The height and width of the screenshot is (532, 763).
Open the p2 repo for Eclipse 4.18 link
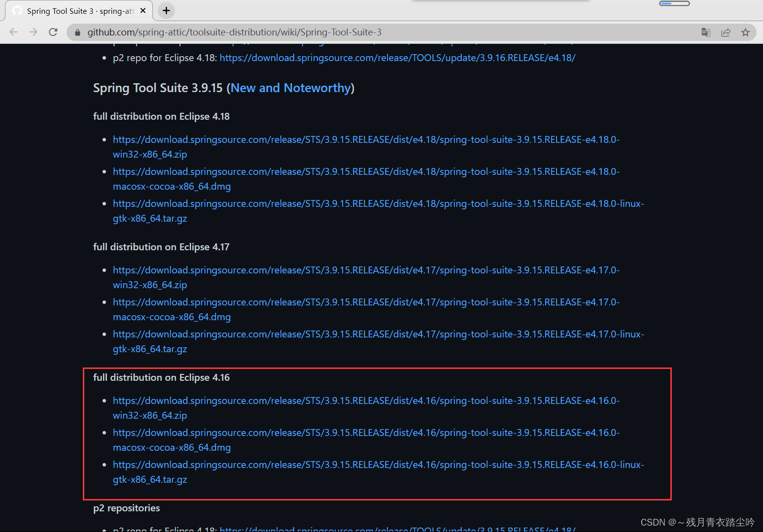pos(397,58)
